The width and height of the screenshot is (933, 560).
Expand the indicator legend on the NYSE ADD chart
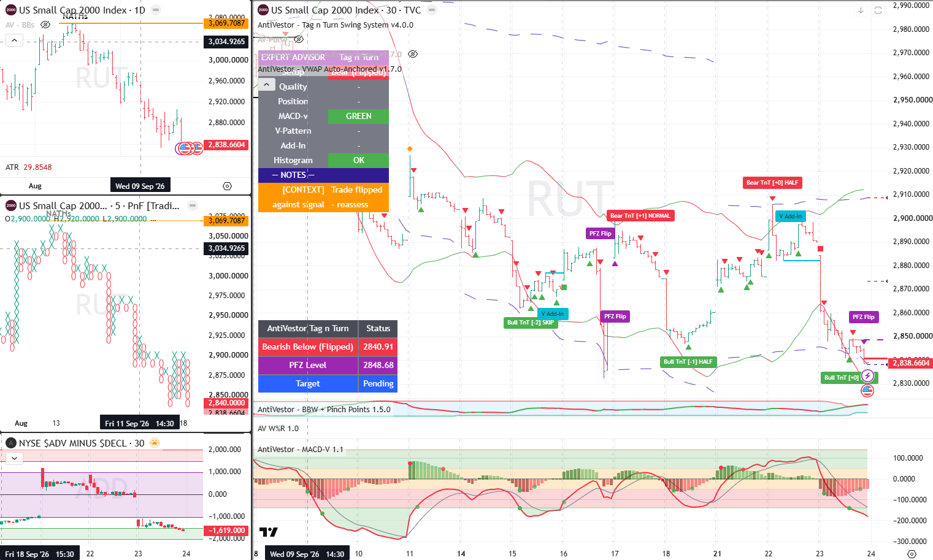[14, 458]
